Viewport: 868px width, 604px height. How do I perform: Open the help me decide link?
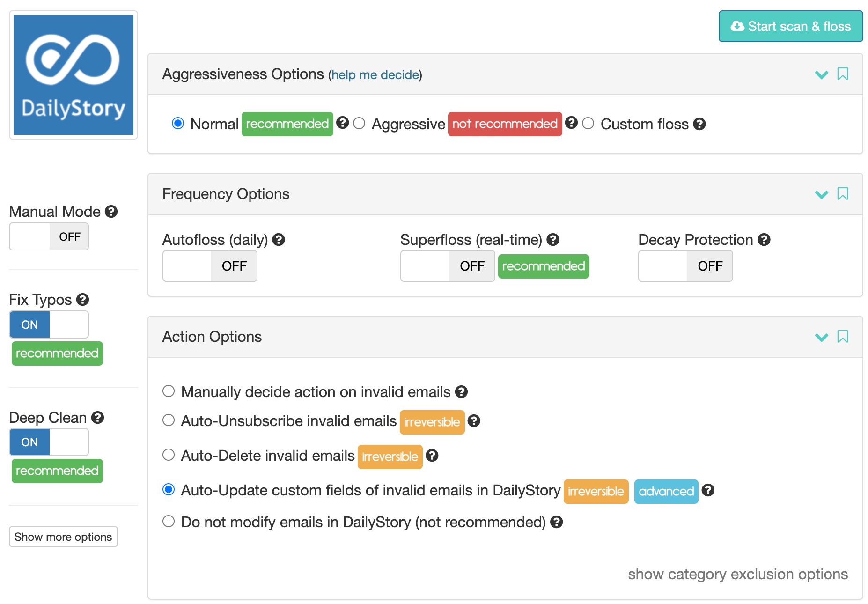[x=375, y=75]
